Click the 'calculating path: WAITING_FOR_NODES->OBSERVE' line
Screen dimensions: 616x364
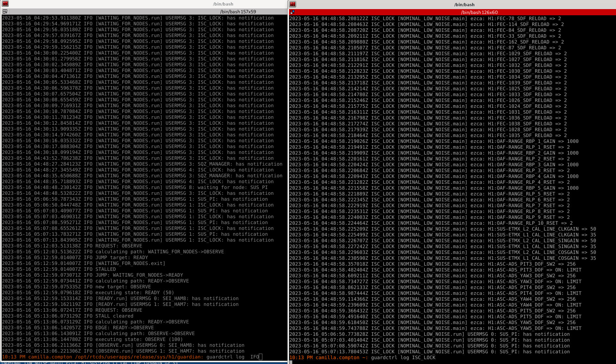click(113, 252)
